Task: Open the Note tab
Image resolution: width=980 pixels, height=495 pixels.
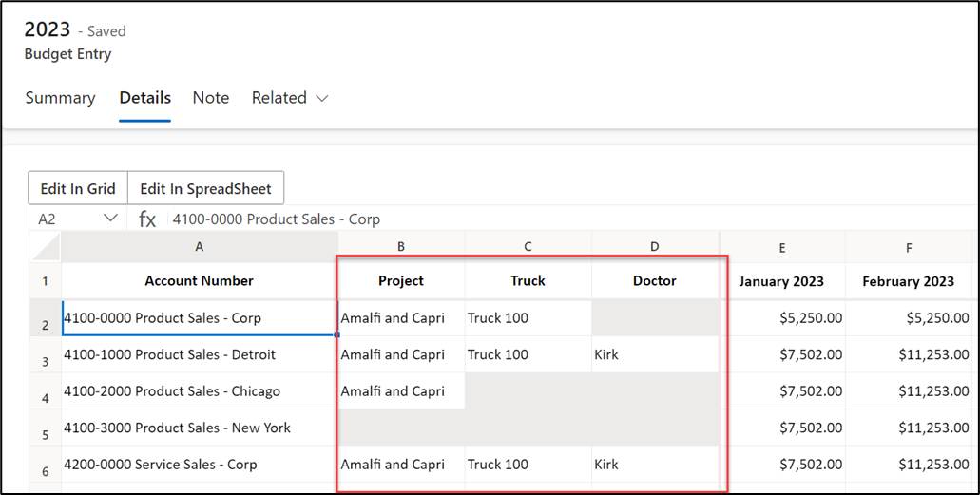Action: 211,98
